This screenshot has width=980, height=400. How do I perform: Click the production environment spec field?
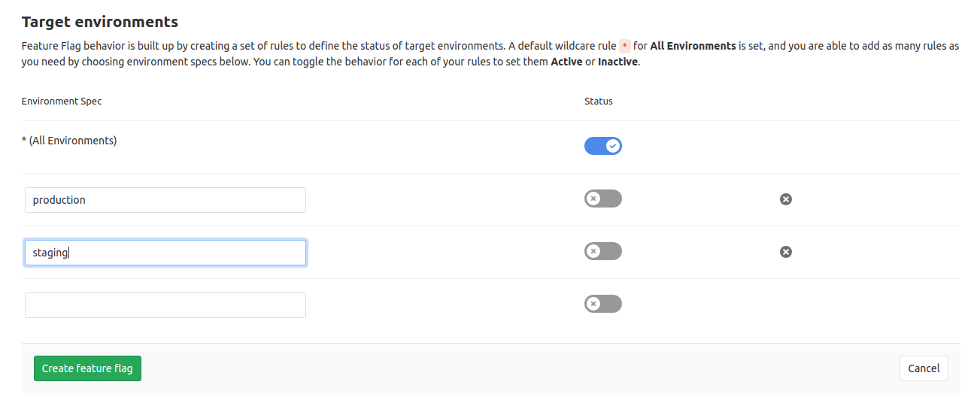click(x=165, y=200)
